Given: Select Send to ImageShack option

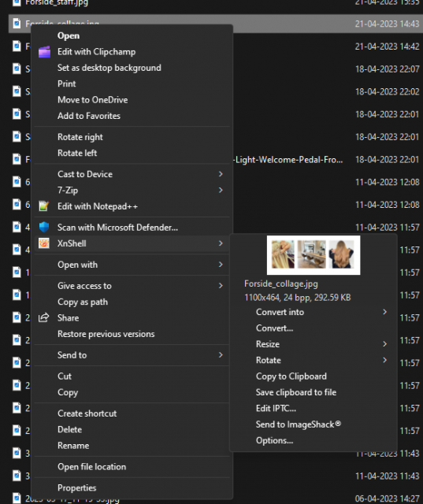Looking at the screenshot, I should (x=299, y=424).
